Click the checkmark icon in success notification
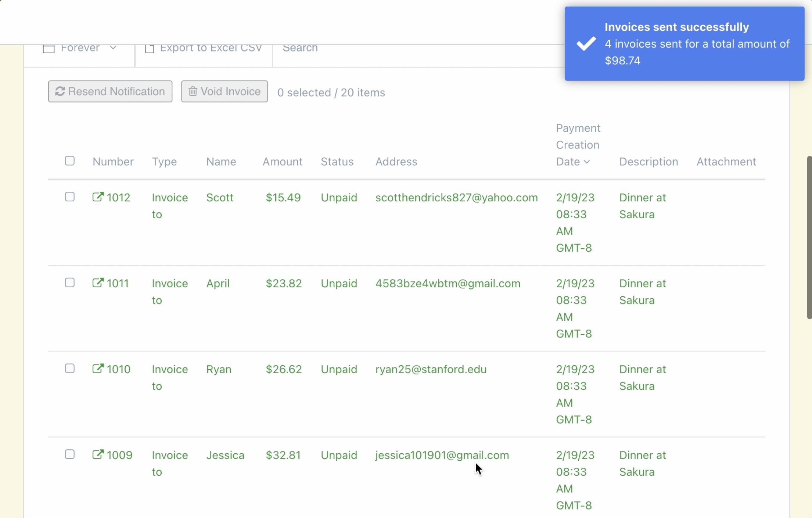The height and width of the screenshot is (518, 812). tap(586, 44)
